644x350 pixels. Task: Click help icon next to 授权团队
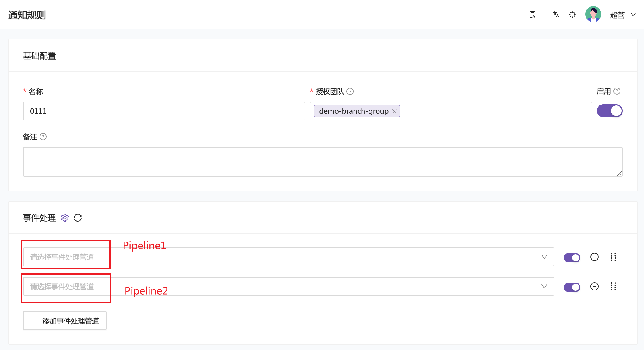350,91
